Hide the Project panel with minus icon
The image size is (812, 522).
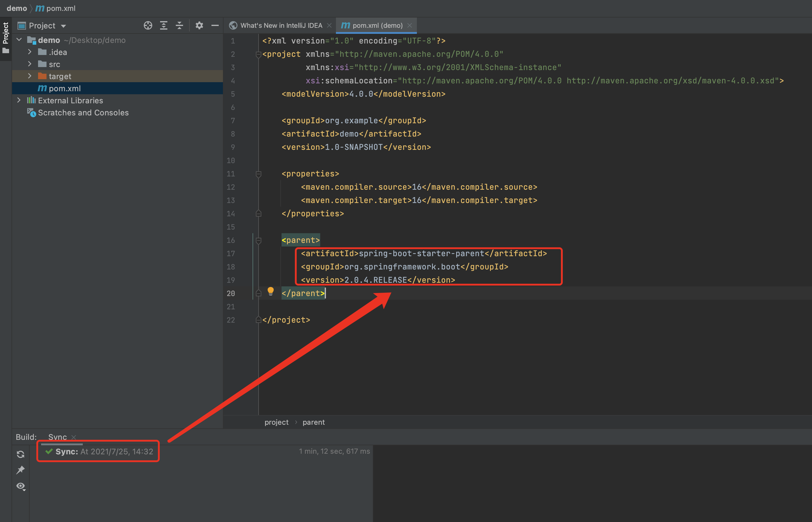coord(215,25)
